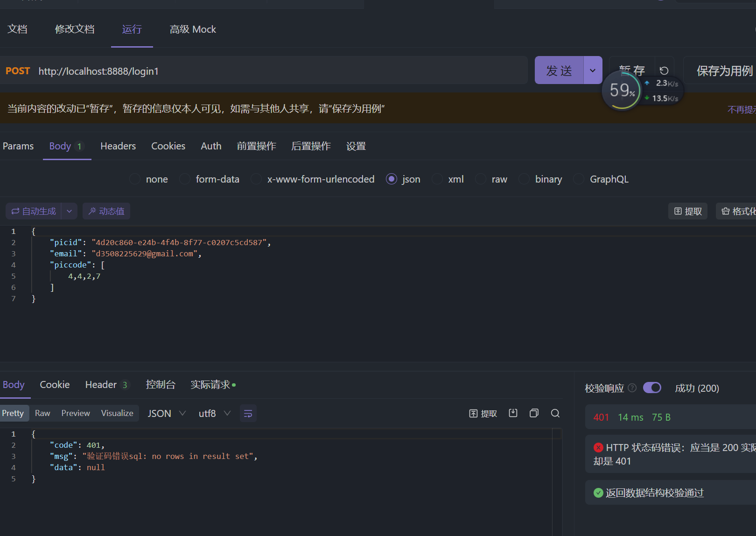
Task: Open the 高级 Mock tab
Action: (193, 29)
